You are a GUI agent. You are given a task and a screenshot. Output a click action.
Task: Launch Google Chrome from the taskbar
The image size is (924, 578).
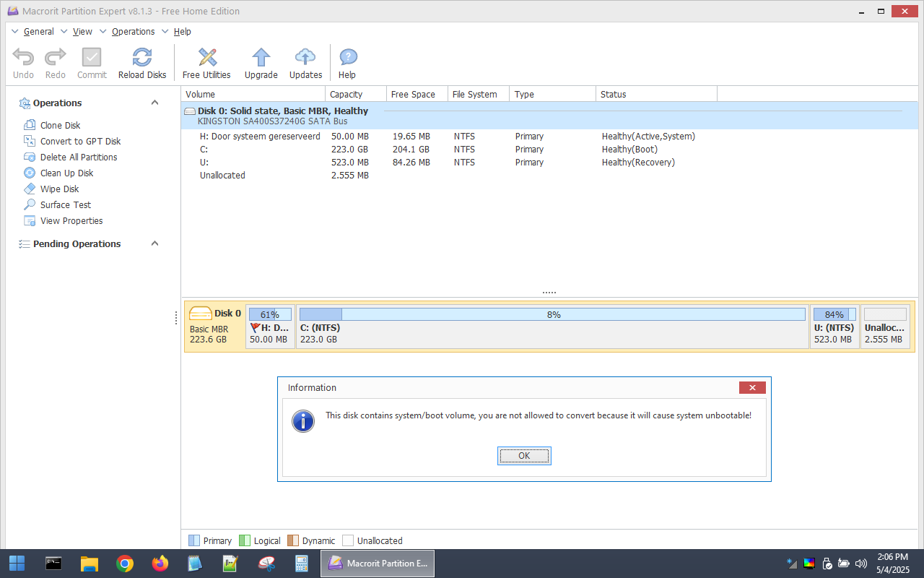pos(125,564)
